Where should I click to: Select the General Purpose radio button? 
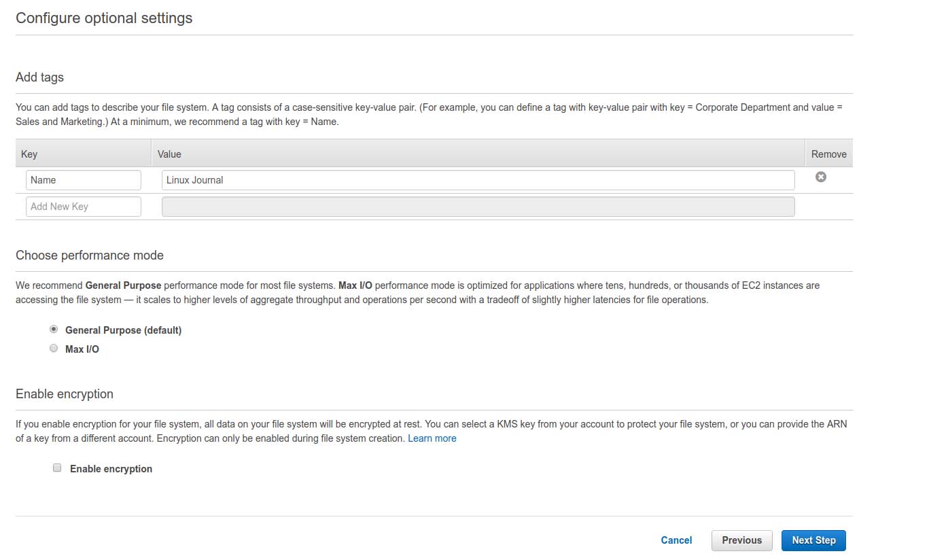(x=54, y=330)
